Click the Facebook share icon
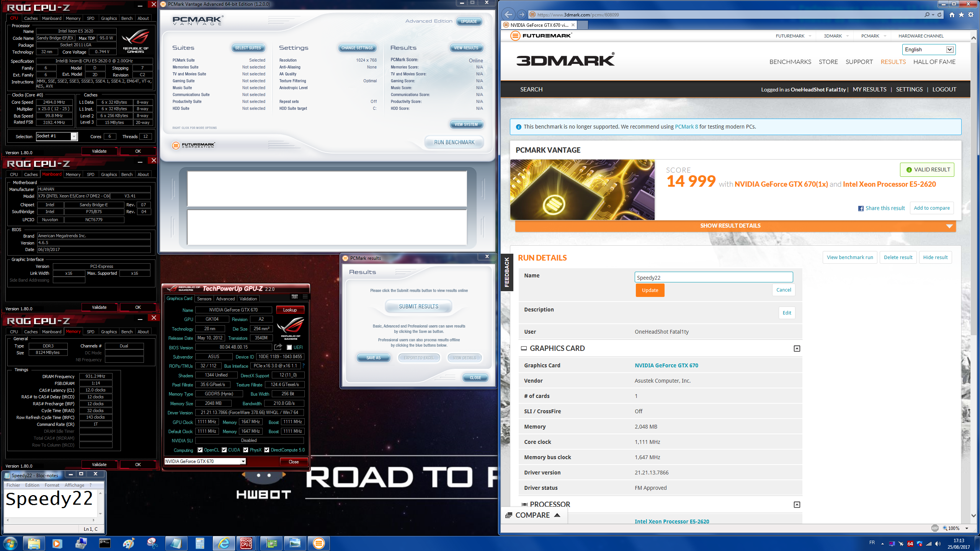 point(861,209)
